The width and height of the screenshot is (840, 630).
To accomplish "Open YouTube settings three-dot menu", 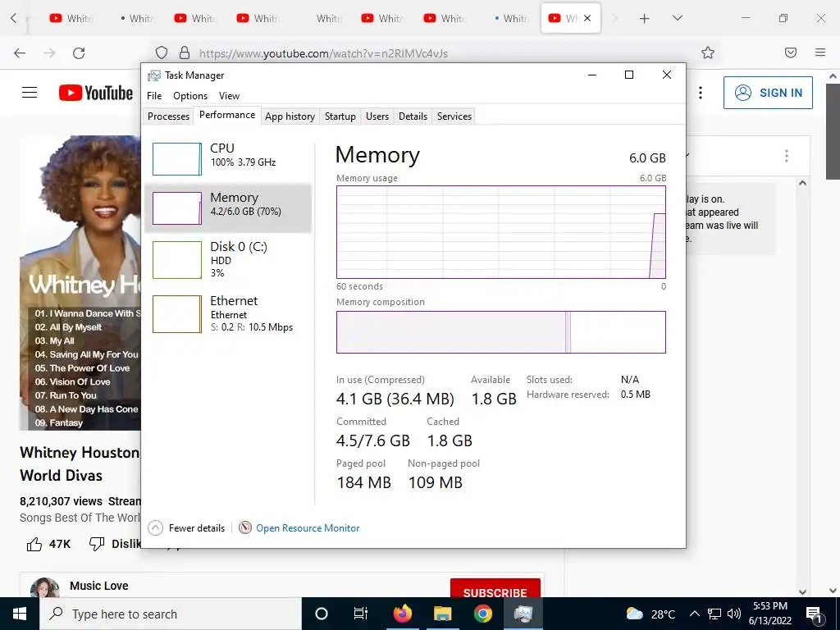I will [x=701, y=93].
